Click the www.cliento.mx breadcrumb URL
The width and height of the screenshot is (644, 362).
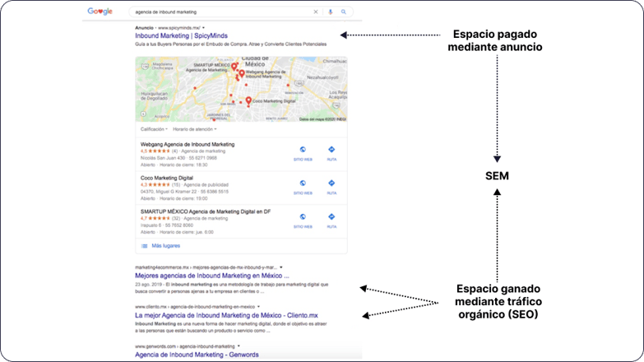point(195,307)
